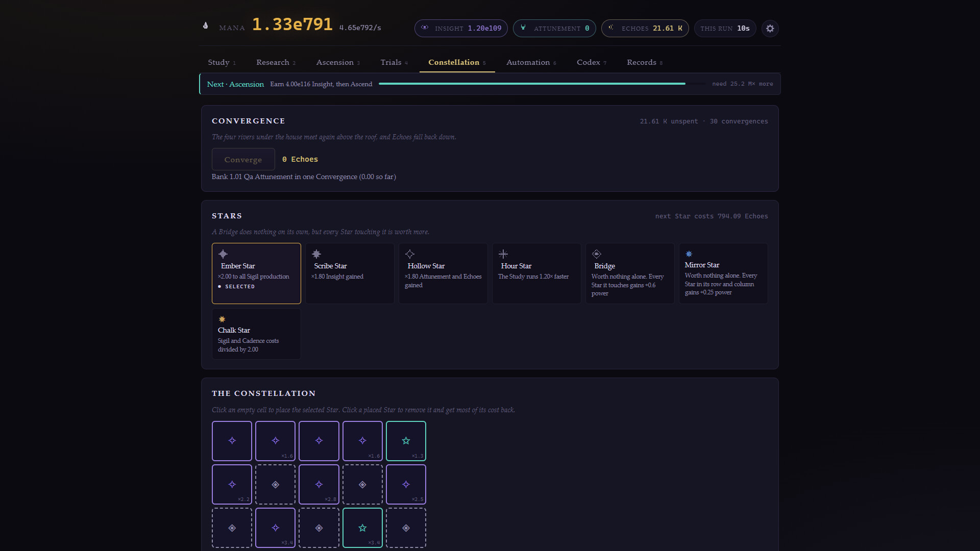The height and width of the screenshot is (551, 980).
Task: Click the '0 Echoes' label beside Converge
Action: pyautogui.click(x=300, y=159)
